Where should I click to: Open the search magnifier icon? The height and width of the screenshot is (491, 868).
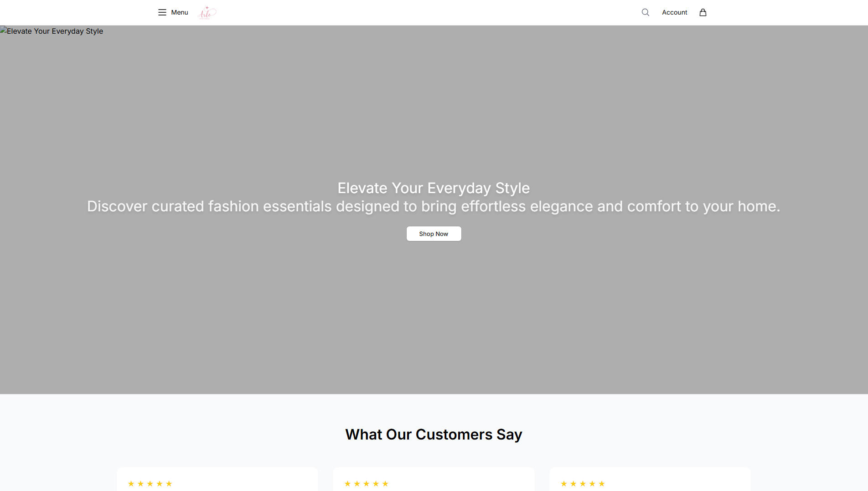(645, 12)
